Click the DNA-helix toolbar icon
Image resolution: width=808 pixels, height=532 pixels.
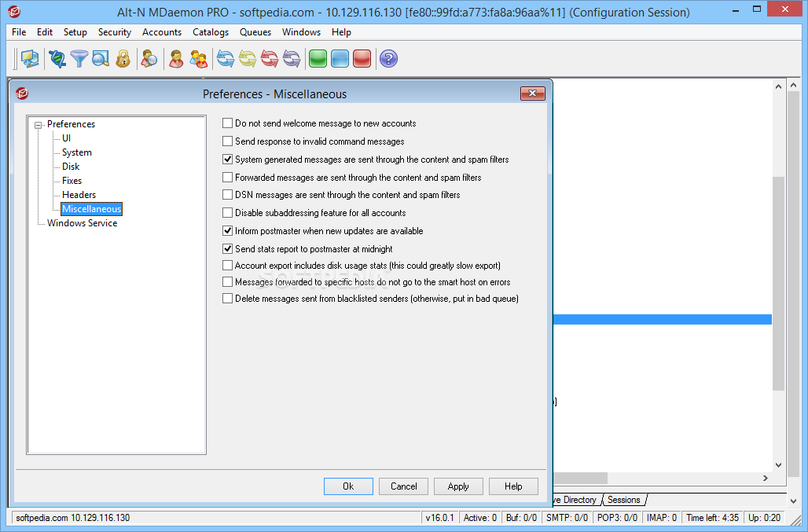57,59
